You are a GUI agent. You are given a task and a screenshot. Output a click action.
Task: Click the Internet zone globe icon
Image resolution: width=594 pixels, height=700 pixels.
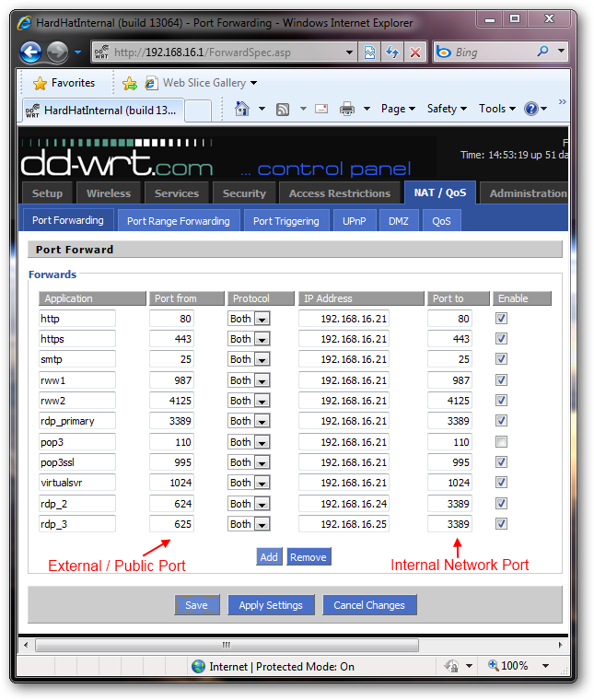click(x=198, y=666)
